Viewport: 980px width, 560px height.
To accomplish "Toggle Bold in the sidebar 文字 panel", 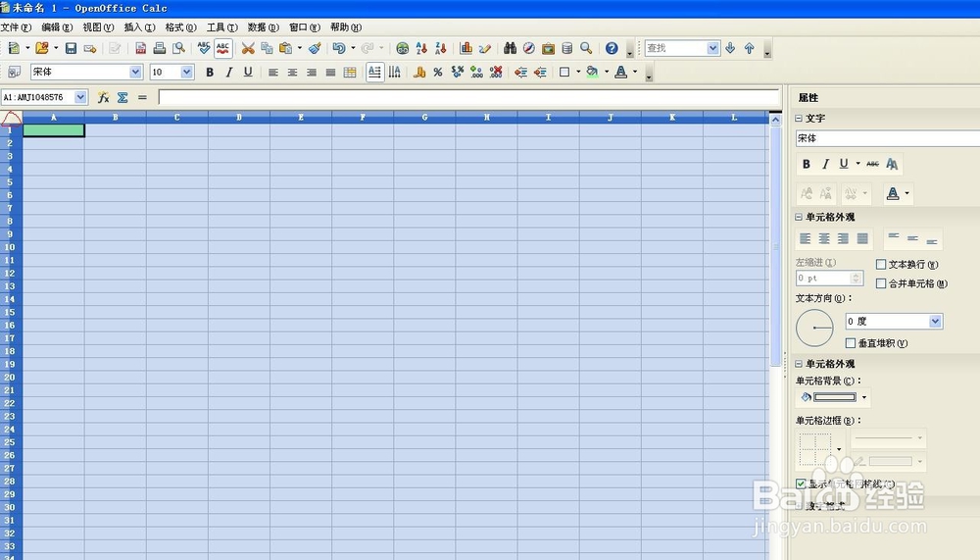I will coord(807,164).
